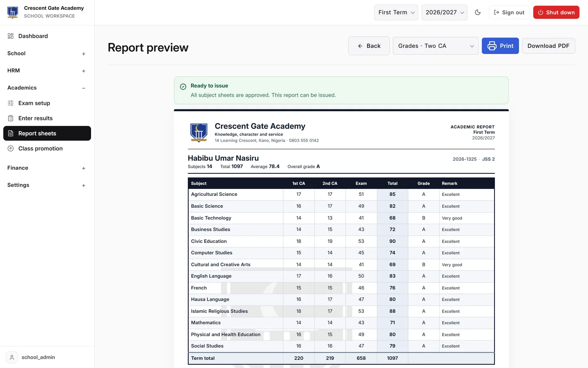Click the Exam column header
Viewport: 588px width, 368px height.
(x=361, y=184)
